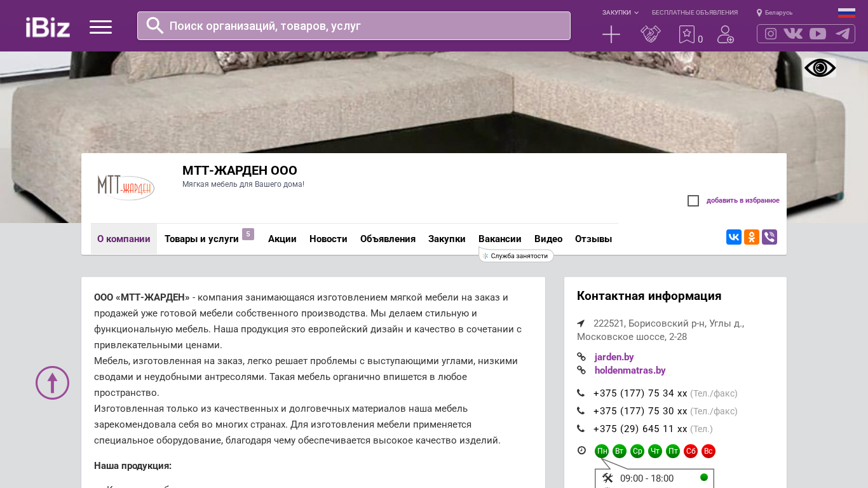Image resolution: width=868 pixels, height=488 pixels.
Task: Open iBiz VK page in header
Action: pos(793,34)
